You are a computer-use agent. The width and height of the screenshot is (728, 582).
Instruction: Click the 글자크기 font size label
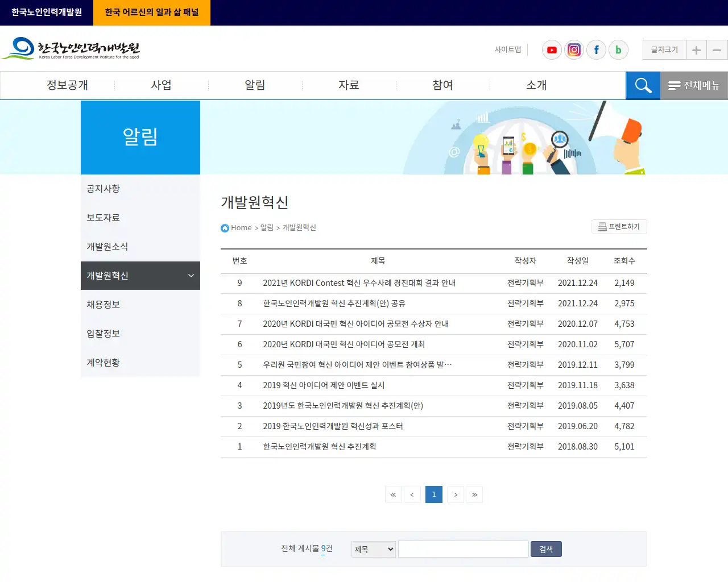[664, 50]
